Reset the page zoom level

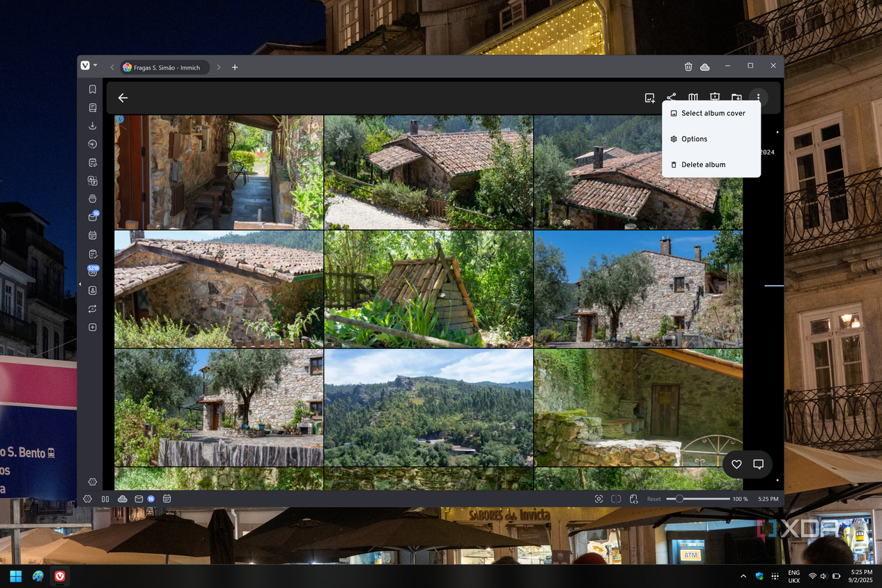point(653,500)
